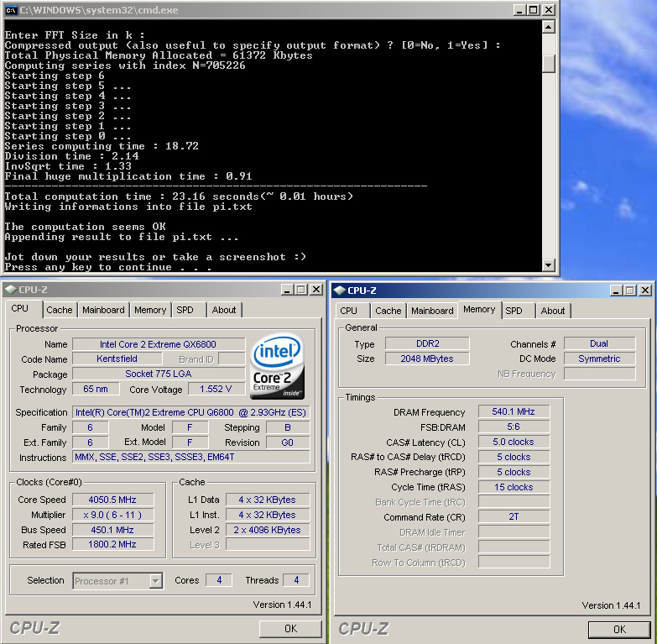Open the About tab in left CPU-Z
The height and width of the screenshot is (644, 657).
tap(224, 311)
